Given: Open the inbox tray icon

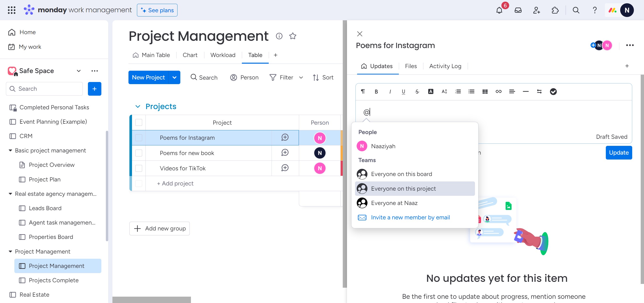Looking at the screenshot, I should (x=518, y=10).
